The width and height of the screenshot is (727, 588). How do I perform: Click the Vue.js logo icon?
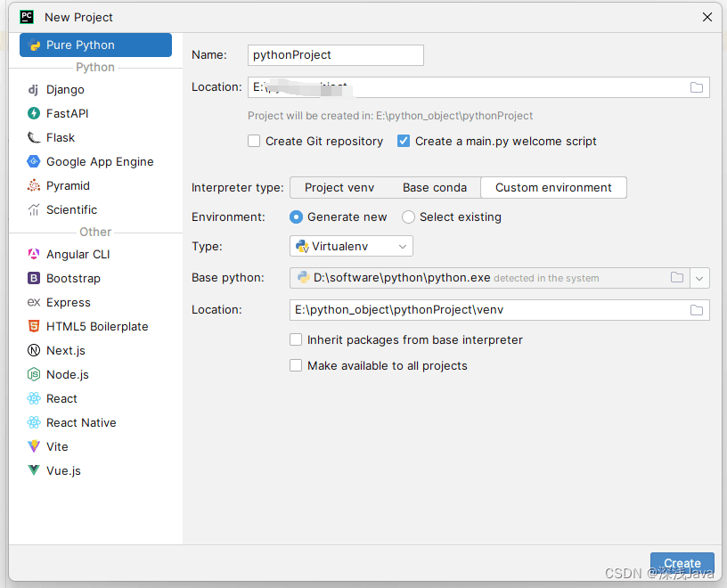click(x=34, y=470)
